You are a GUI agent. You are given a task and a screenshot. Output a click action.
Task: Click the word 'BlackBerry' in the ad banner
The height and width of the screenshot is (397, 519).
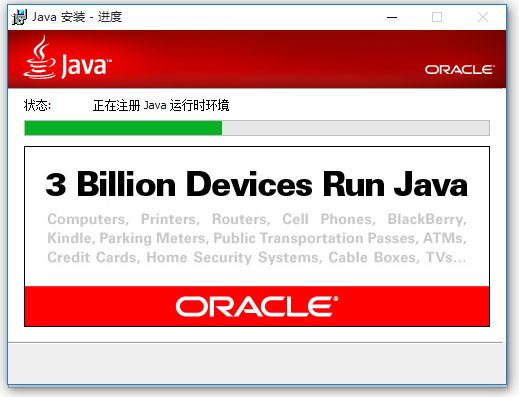(x=427, y=219)
